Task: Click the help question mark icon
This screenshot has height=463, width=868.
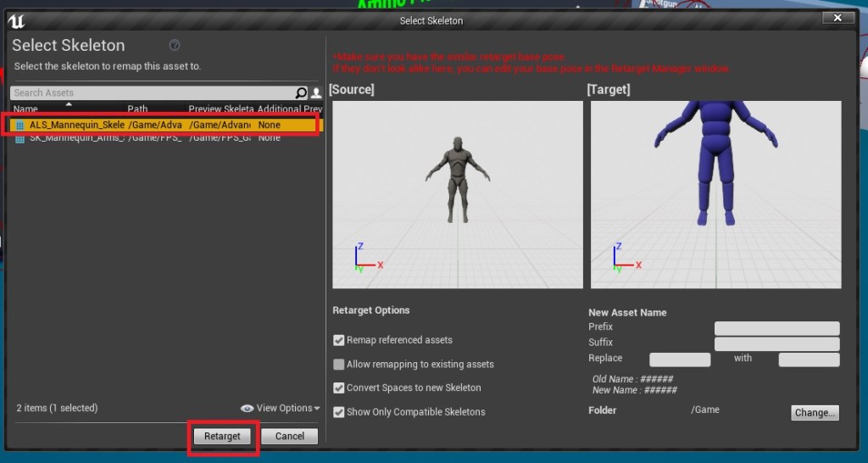Action: tap(175, 46)
